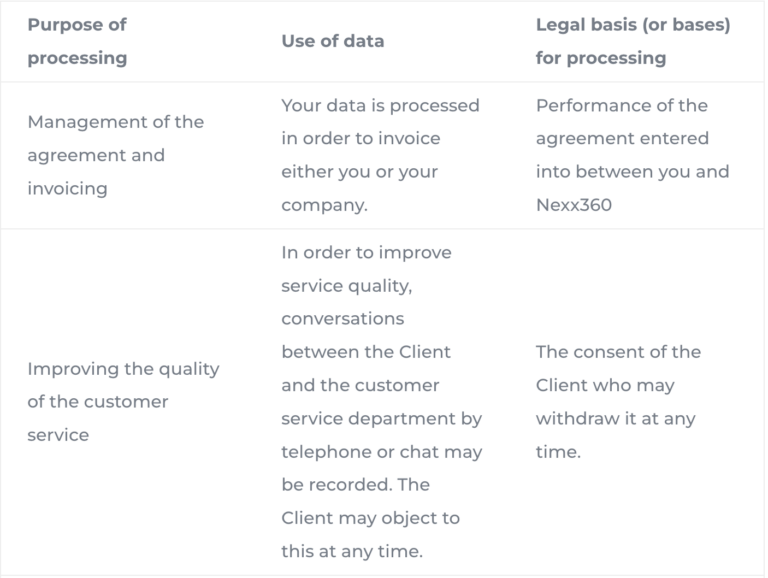The width and height of the screenshot is (768, 578).
Task: Click the word 'company.' in second column
Action: coord(324,205)
